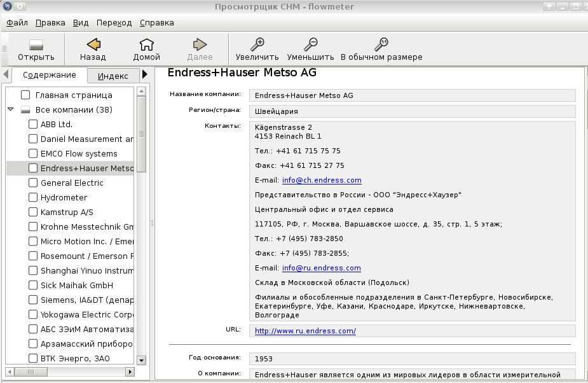
Task: Click the horizontal scrollbar right arrow
Action: [x=130, y=372]
